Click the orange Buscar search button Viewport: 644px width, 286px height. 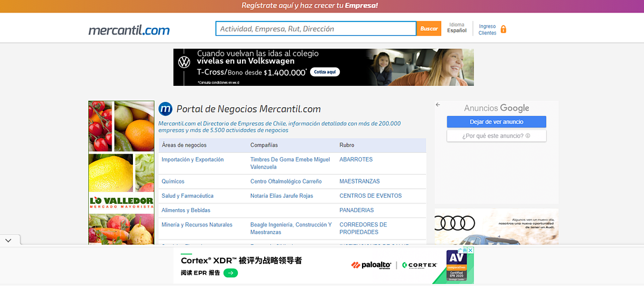coord(429,29)
